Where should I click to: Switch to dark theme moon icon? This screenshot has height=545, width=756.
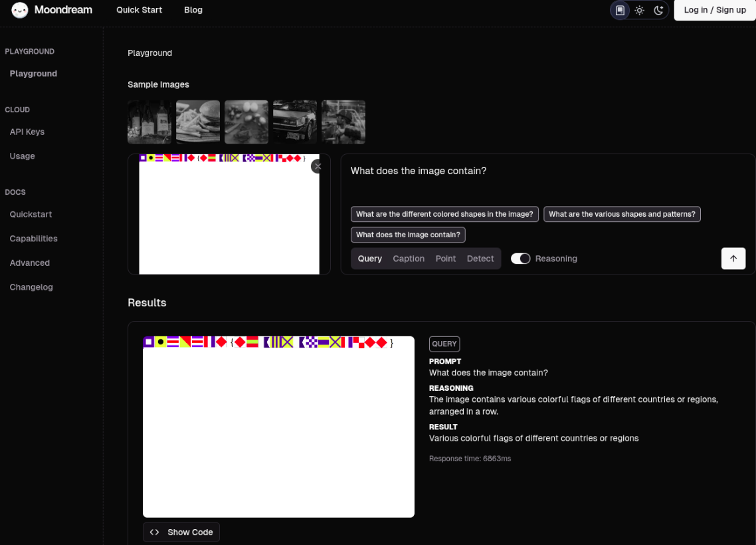tap(658, 10)
